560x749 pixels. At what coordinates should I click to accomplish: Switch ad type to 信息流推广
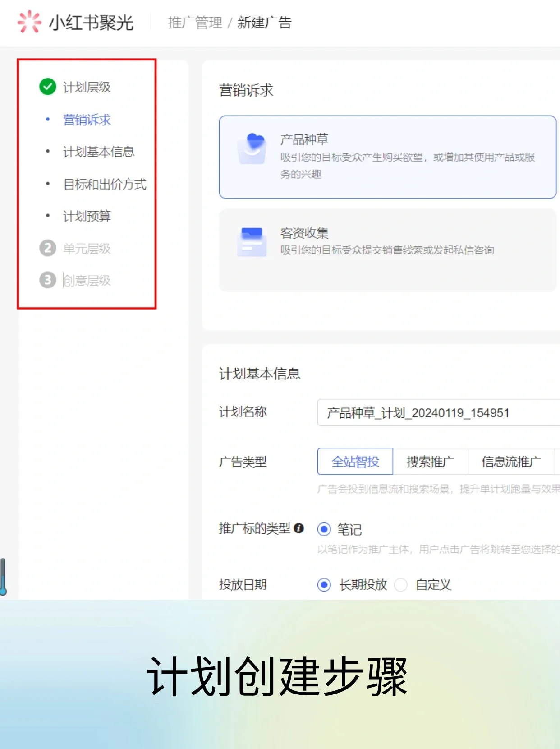[511, 462]
